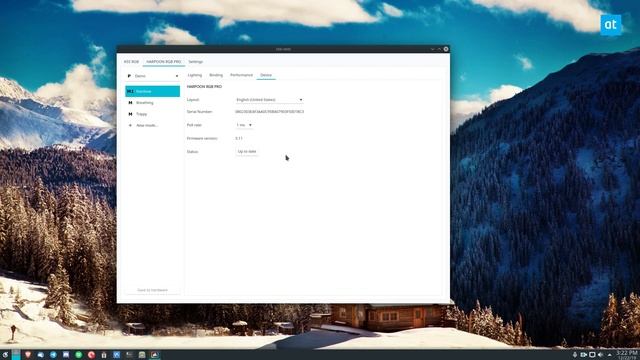
Task: Open the Poll rate dropdown
Action: pos(244,125)
